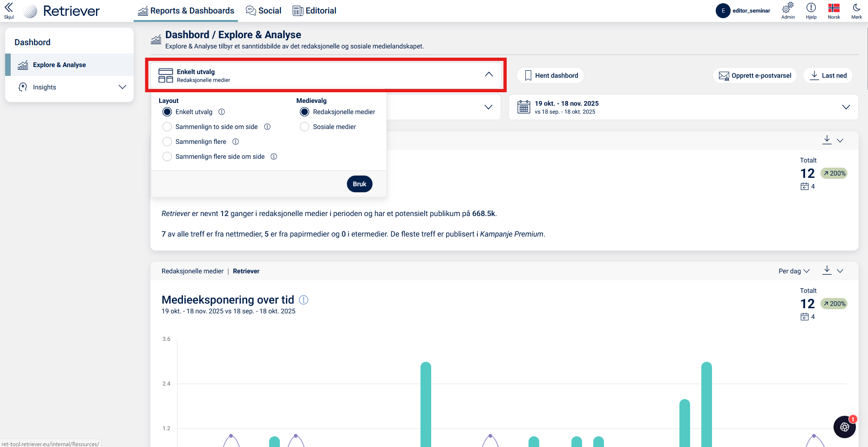Select Sosiale medier radio option

pyautogui.click(x=305, y=127)
